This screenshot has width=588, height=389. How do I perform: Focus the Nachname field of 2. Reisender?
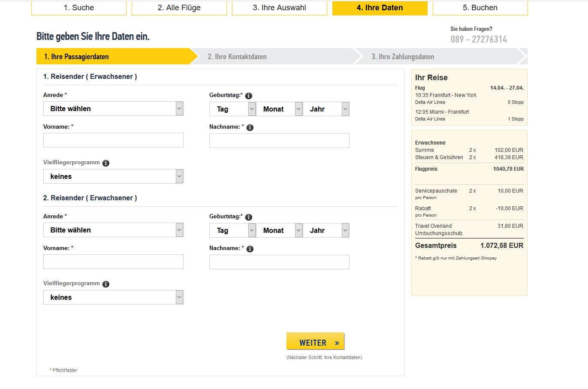tap(279, 262)
